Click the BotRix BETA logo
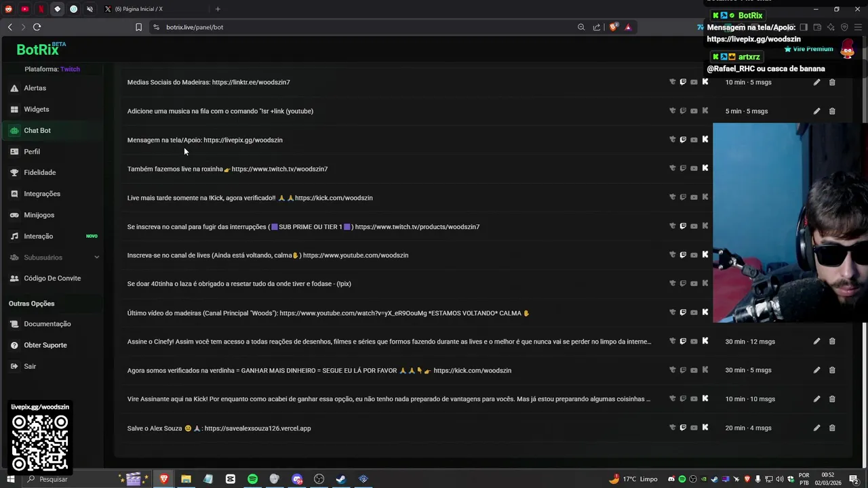Screen dimensions: 868x488 [41, 49]
